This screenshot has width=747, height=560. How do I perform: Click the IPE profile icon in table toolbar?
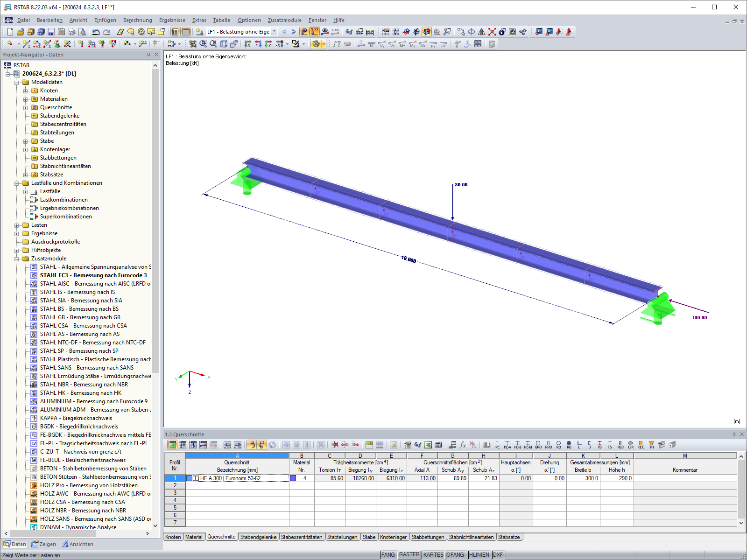pyautogui.click(x=497, y=445)
